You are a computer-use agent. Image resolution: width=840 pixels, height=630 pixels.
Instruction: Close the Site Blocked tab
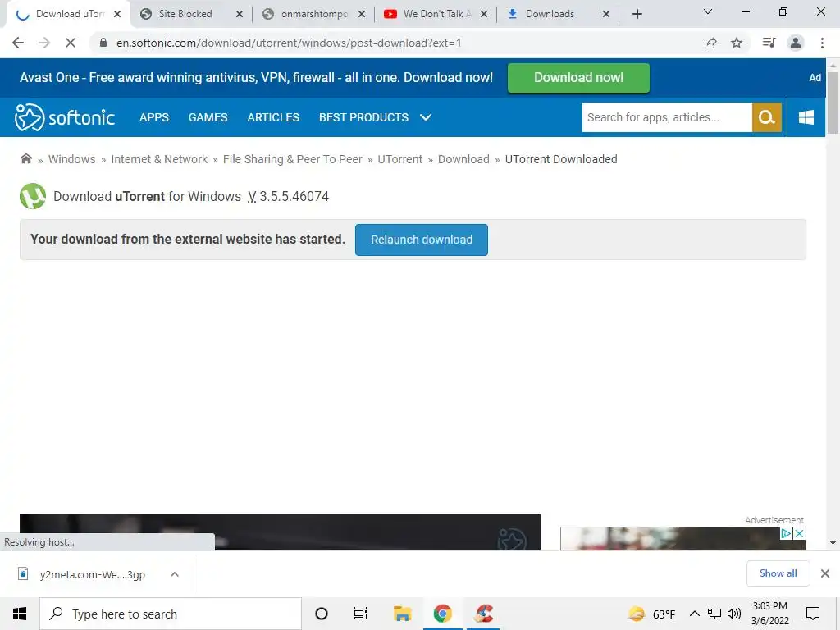point(240,14)
